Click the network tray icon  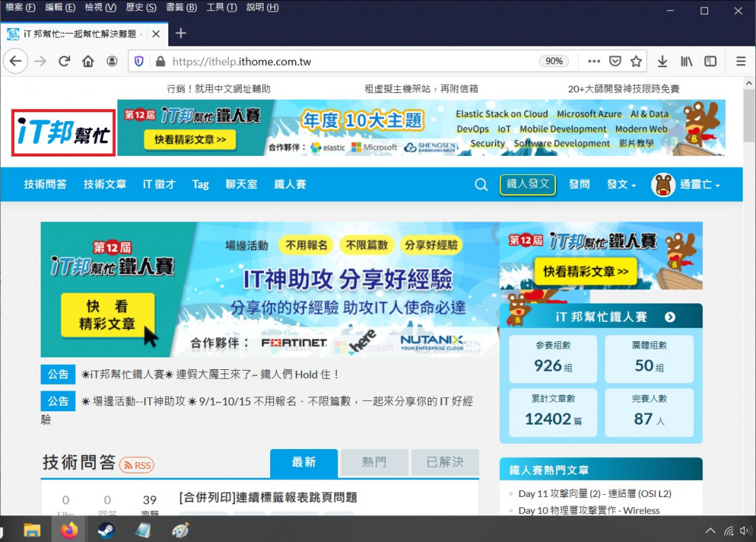click(729, 531)
